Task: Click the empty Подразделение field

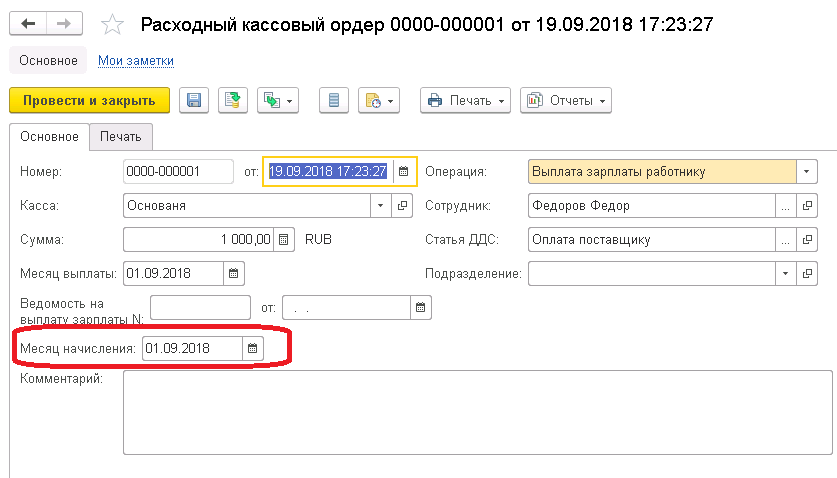Action: tap(651, 273)
